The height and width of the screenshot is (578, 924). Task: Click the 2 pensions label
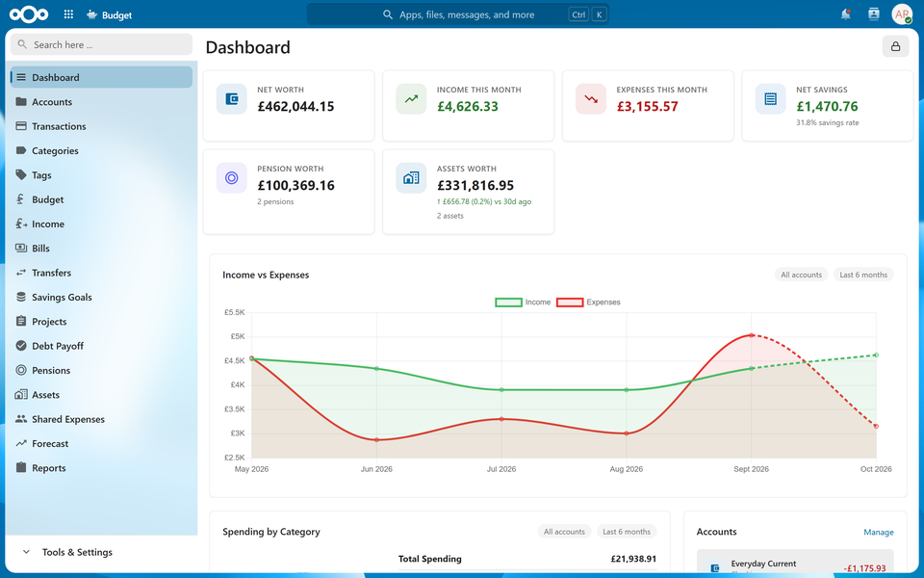(275, 201)
